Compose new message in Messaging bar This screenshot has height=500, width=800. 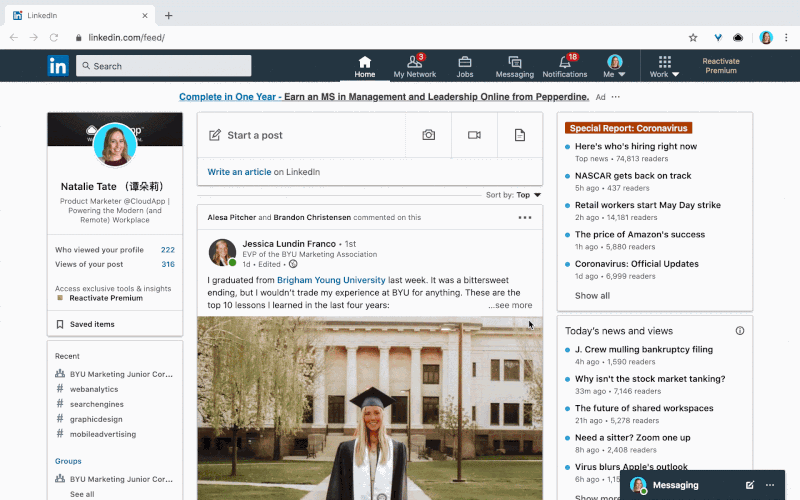(x=749, y=485)
